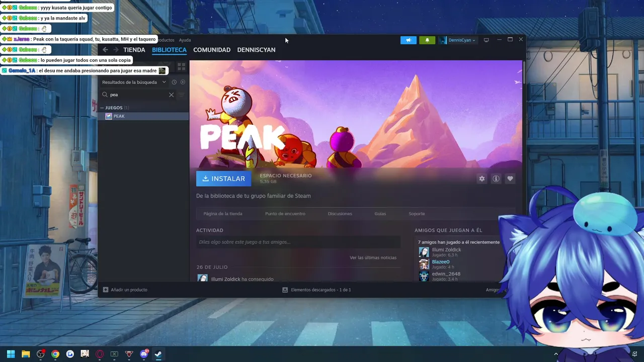Open File Explorer from taskbar

pos(26,354)
